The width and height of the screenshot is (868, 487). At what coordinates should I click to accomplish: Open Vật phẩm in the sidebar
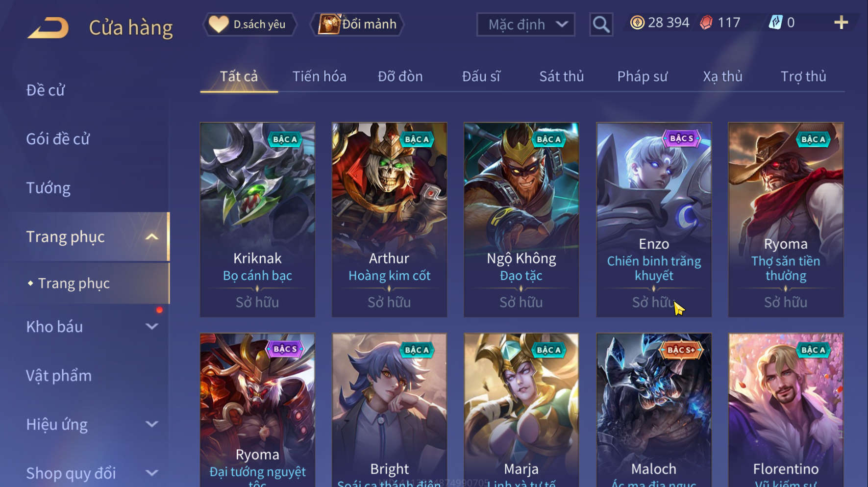pyautogui.click(x=59, y=376)
